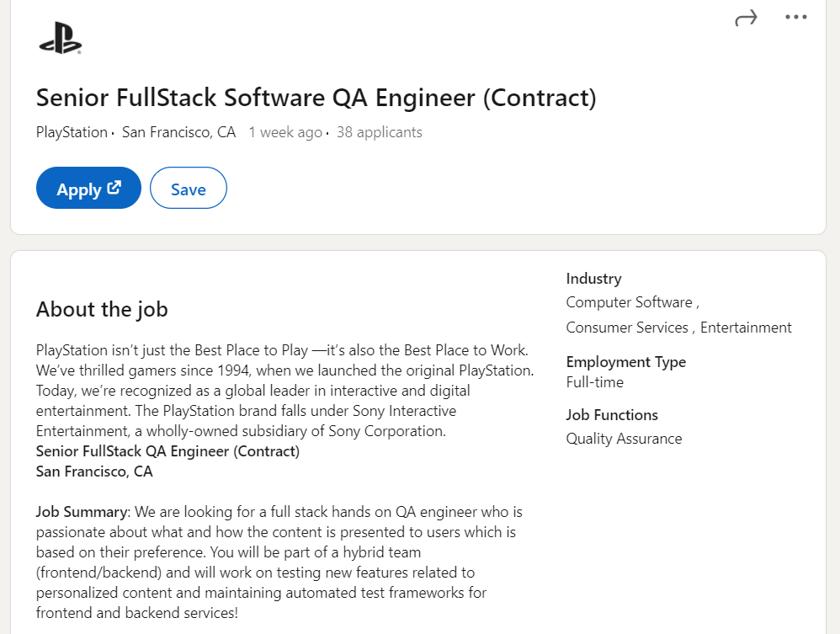Click the Job Summary bold label

(82, 512)
